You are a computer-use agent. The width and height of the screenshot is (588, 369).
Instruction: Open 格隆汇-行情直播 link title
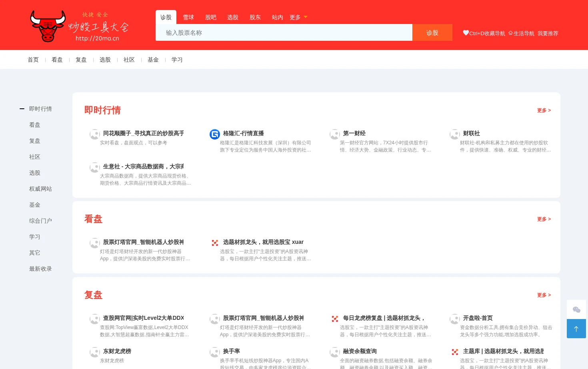pyautogui.click(x=244, y=133)
